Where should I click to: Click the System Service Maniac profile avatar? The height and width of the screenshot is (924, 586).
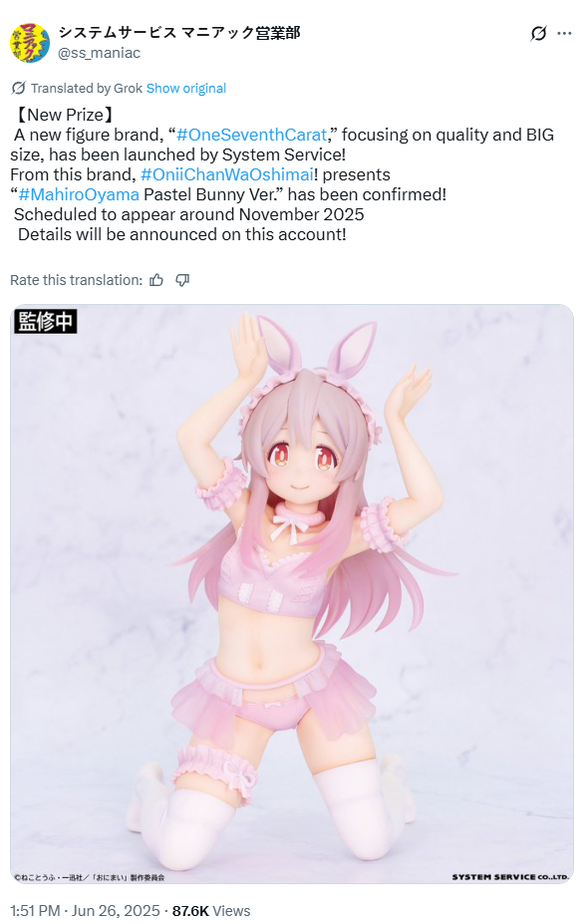(x=30, y=43)
